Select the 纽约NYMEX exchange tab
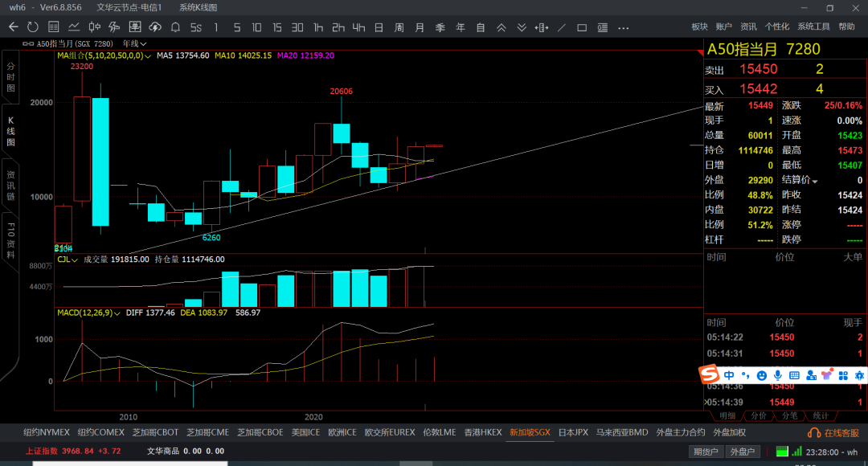Image resolution: width=868 pixels, height=466 pixels. [47, 433]
